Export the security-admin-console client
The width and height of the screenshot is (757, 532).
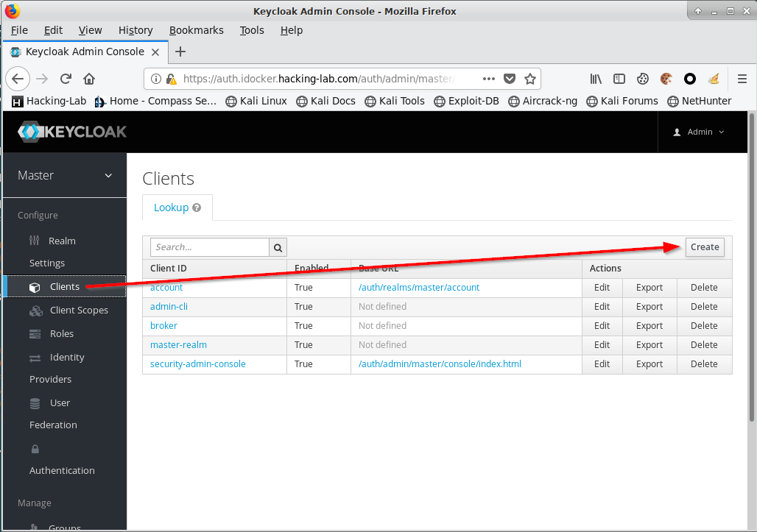[649, 364]
